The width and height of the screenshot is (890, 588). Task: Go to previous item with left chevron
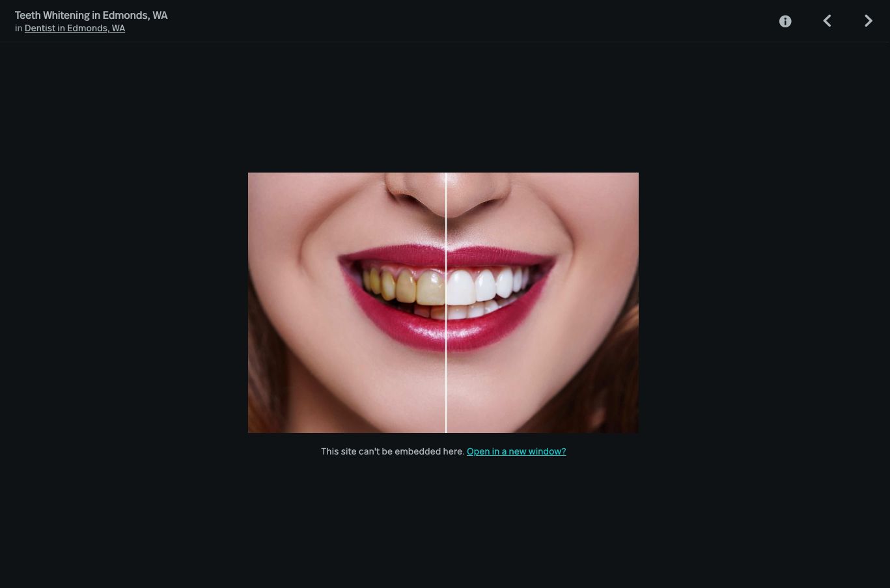[x=827, y=21]
